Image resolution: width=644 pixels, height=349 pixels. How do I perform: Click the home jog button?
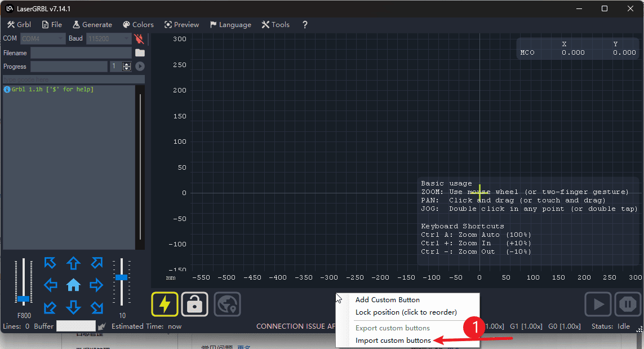pos(73,285)
